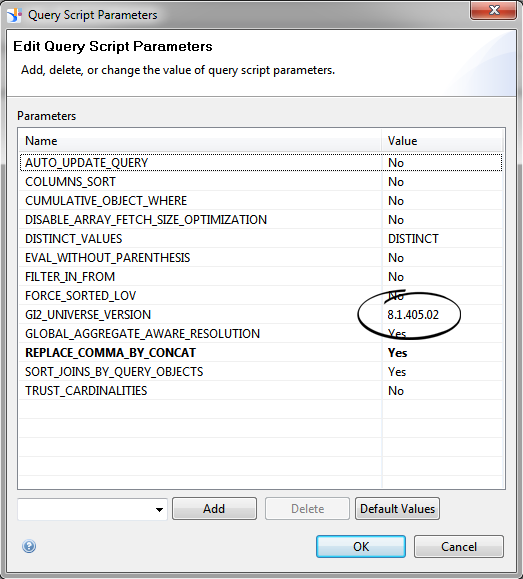Select the CUMULATIVE_OBJECT_WHERE row
This screenshot has height=579, width=523.
coord(261,201)
